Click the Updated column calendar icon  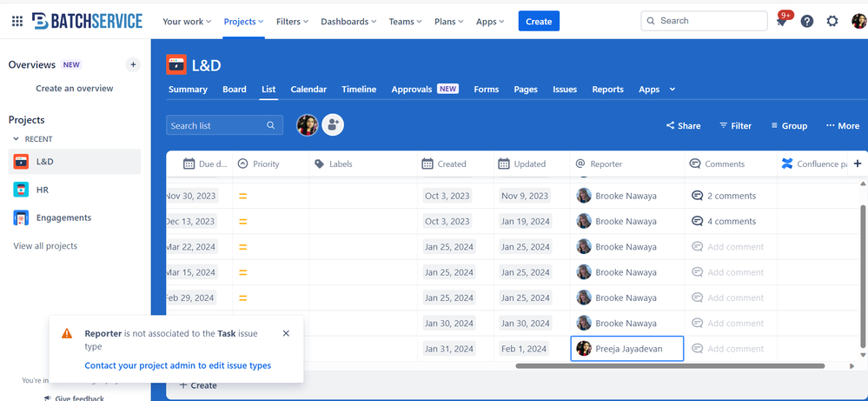point(504,164)
